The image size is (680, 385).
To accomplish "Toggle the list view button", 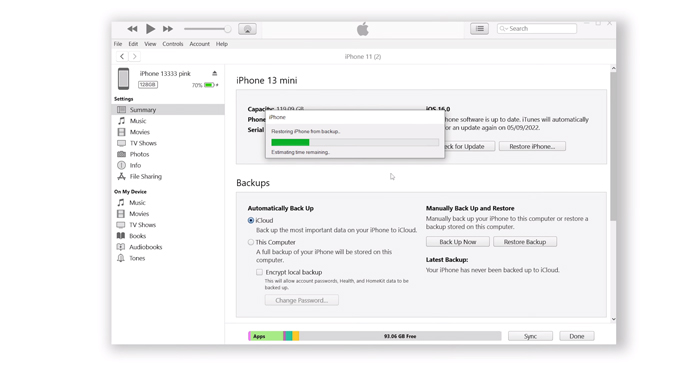I will click(480, 29).
